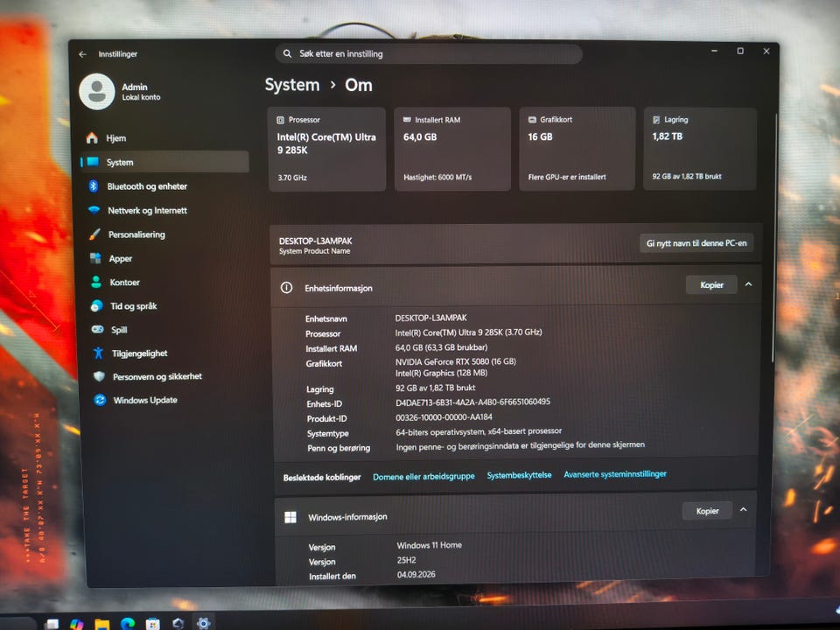Screen dimensions: 840x630
Task: Click the Admin Lokal konto label
Action: tap(141, 92)
